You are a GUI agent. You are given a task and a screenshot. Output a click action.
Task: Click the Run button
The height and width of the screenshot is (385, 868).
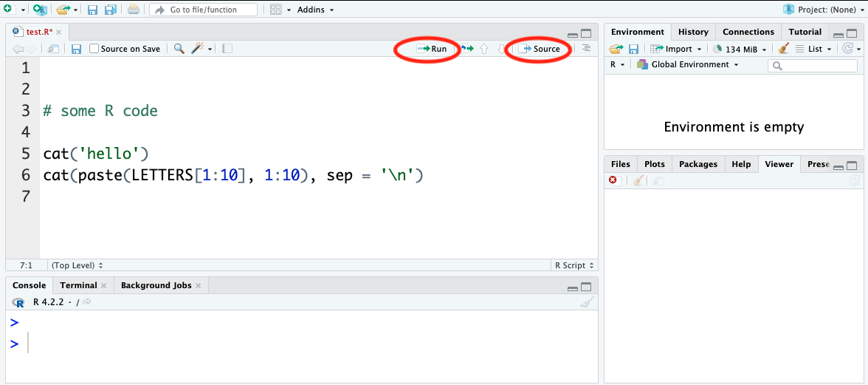point(432,49)
